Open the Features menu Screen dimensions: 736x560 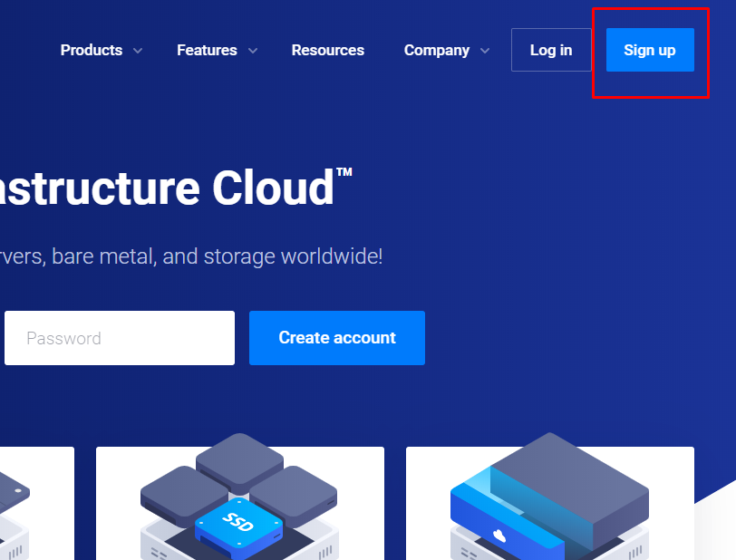coord(207,51)
